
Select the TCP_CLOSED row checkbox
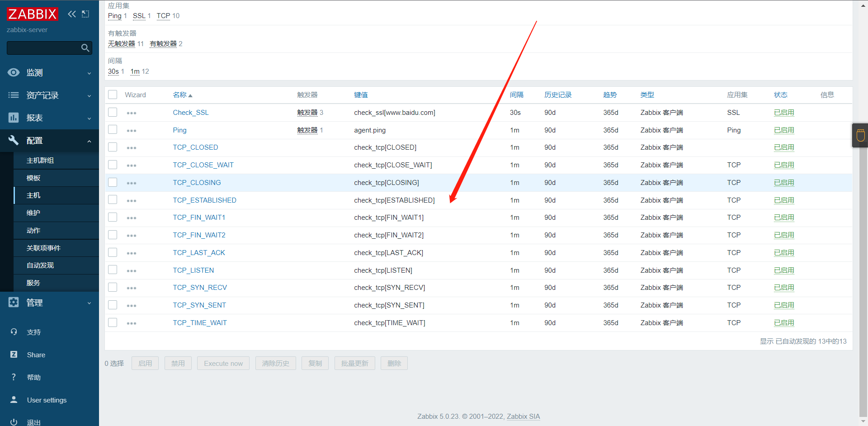pos(113,147)
